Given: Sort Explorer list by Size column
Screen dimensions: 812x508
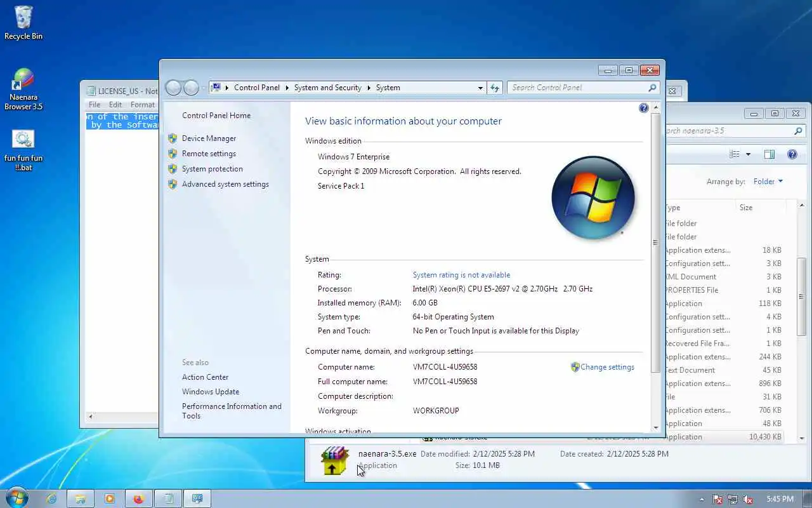Looking at the screenshot, I should 760,208.
